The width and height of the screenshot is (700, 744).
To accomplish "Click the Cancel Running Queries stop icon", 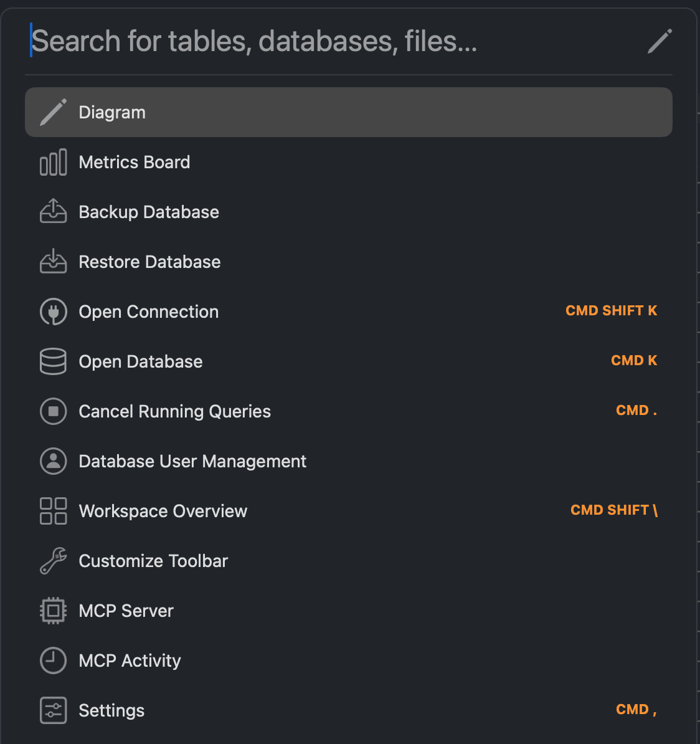I will pos(53,411).
